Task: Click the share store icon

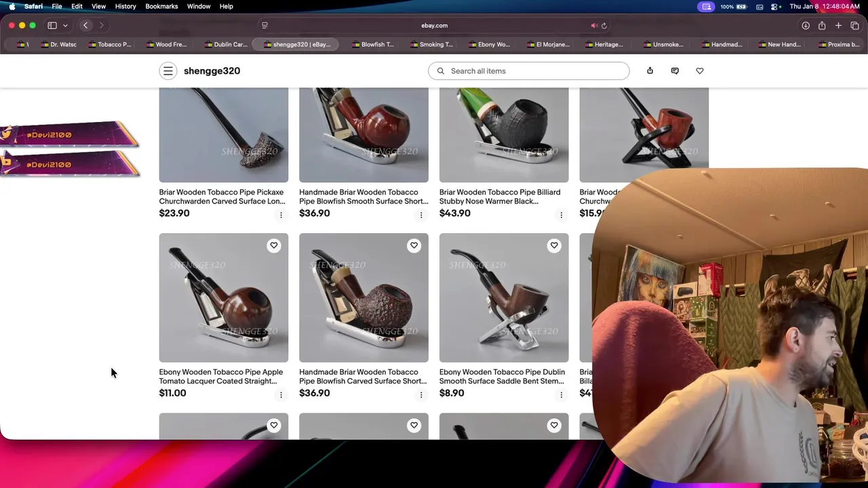Action: 650,70
